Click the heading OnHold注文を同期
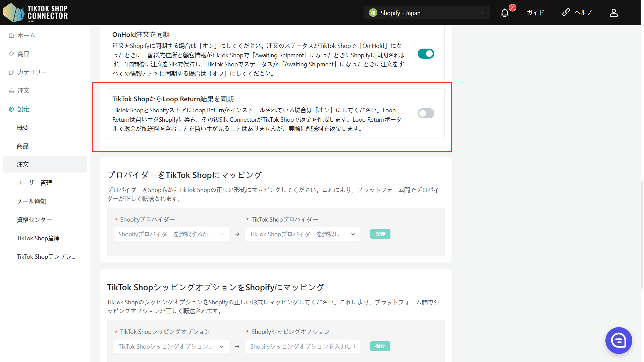This screenshot has height=362, width=644. click(141, 35)
